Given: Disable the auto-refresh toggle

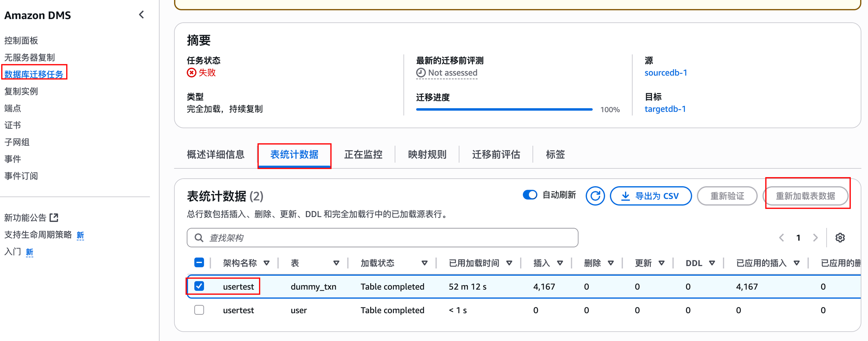Looking at the screenshot, I should (530, 195).
